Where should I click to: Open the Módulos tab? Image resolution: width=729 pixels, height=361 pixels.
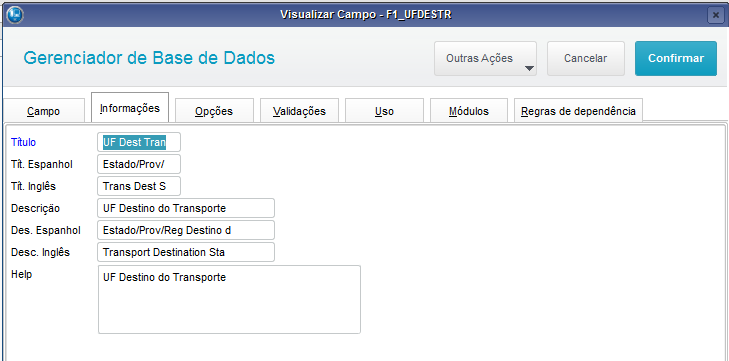coord(469,111)
